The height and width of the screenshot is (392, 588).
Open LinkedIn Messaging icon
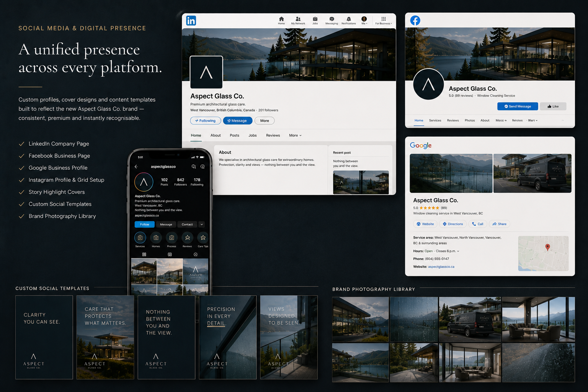coord(332,21)
